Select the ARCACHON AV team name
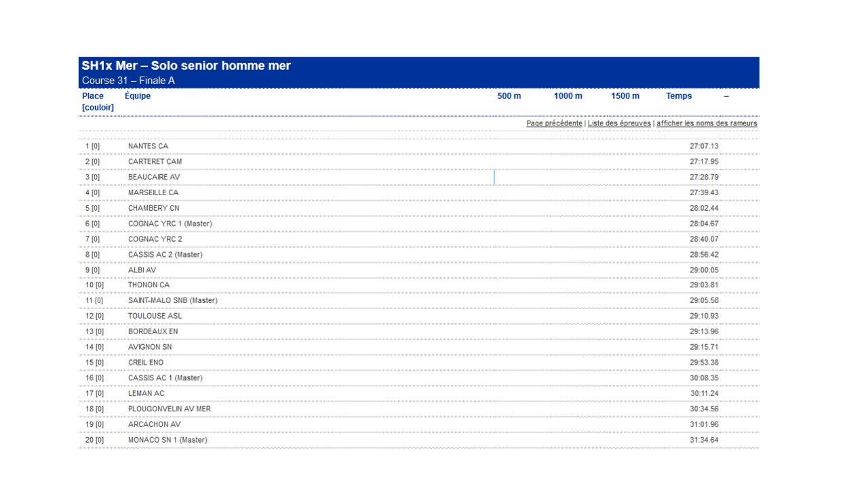The image size is (868, 488). click(155, 425)
